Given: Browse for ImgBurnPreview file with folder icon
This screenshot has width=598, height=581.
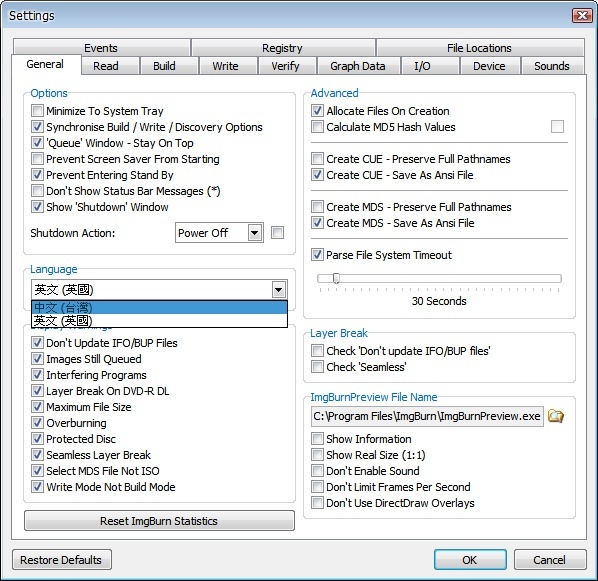Looking at the screenshot, I should coord(556,416).
